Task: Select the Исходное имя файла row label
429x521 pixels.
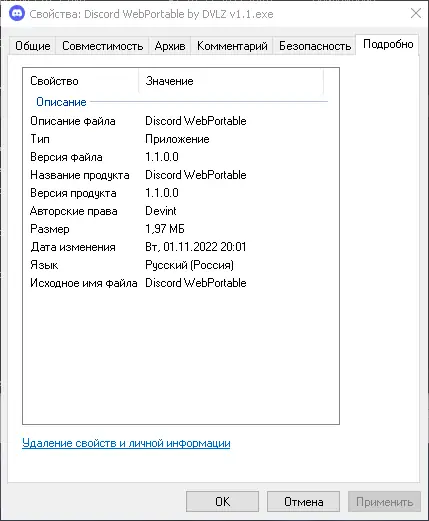Action: [84, 283]
